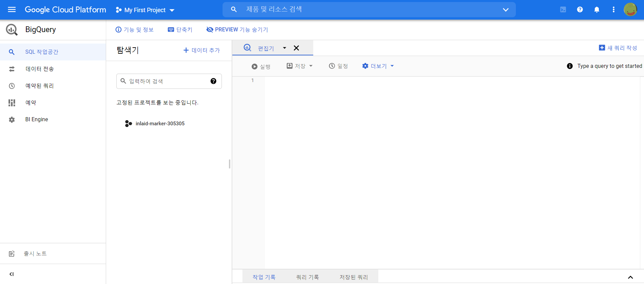Viewport: 644px width, 284px height.
Task: Click the explorer panel resize handle
Action: (230, 164)
